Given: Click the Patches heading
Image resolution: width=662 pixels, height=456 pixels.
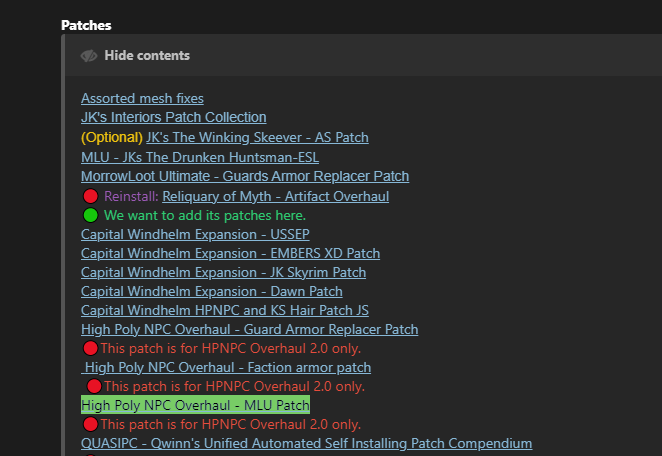Looking at the screenshot, I should pos(86,25).
